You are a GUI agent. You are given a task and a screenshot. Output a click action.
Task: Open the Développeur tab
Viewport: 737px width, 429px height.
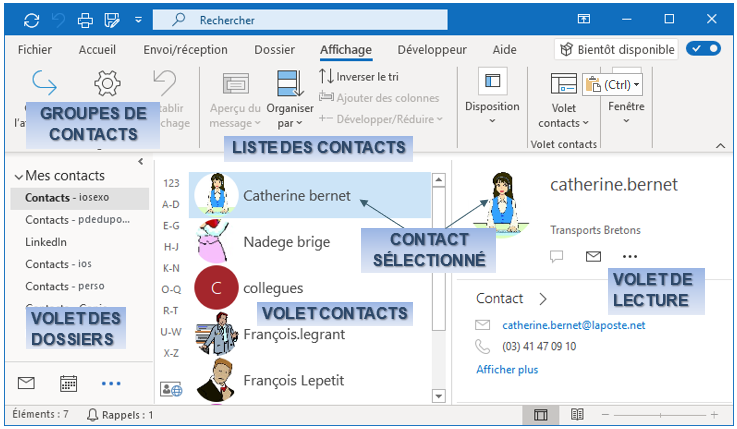[432, 49]
